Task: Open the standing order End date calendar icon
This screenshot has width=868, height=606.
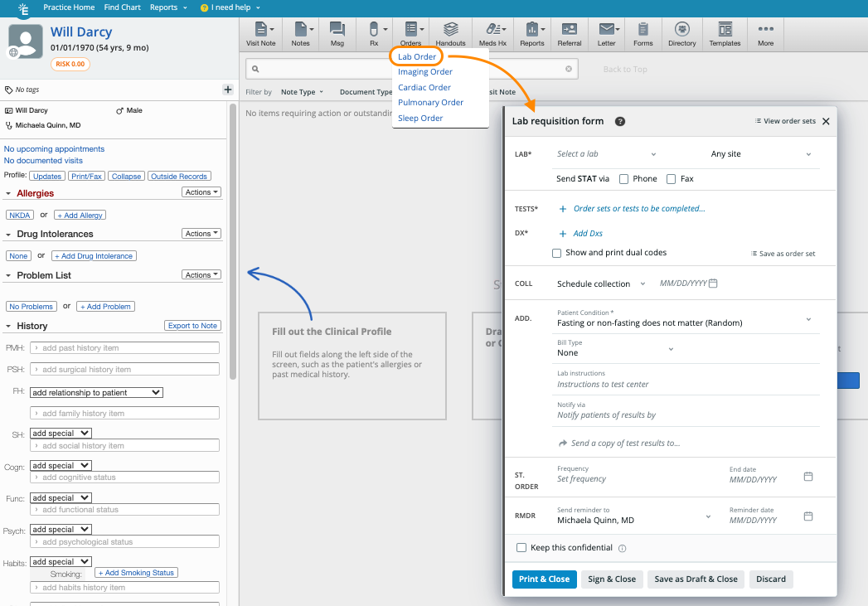Action: [x=808, y=477]
